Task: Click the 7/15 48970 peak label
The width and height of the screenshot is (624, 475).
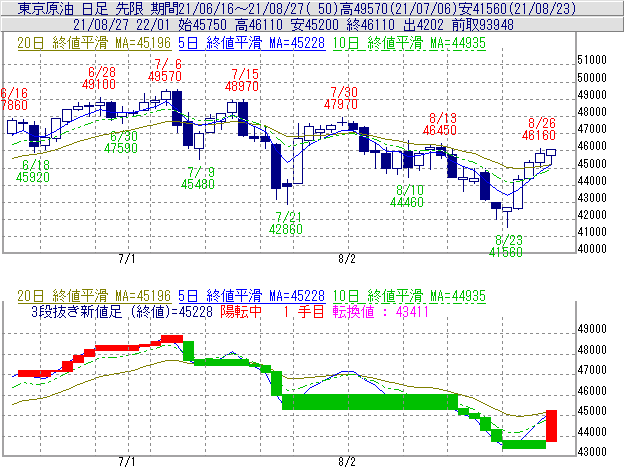Action: click(242, 80)
